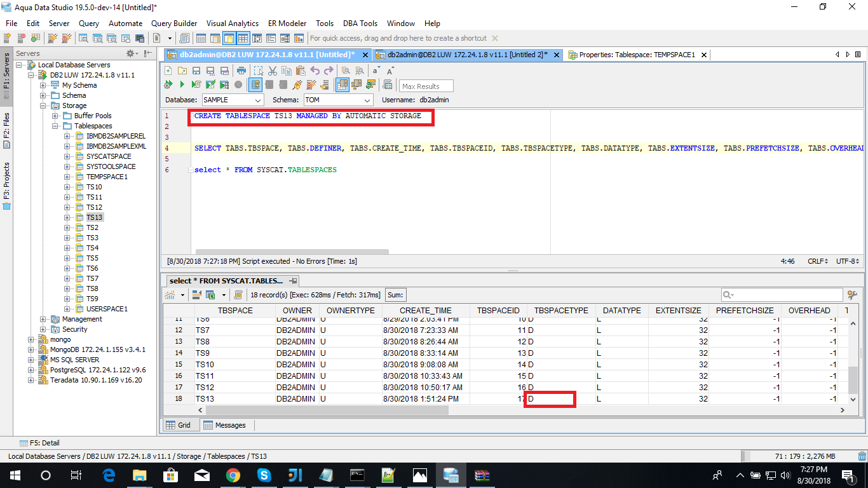Open the ER Modeler menu
The image size is (868, 488).
(286, 24)
